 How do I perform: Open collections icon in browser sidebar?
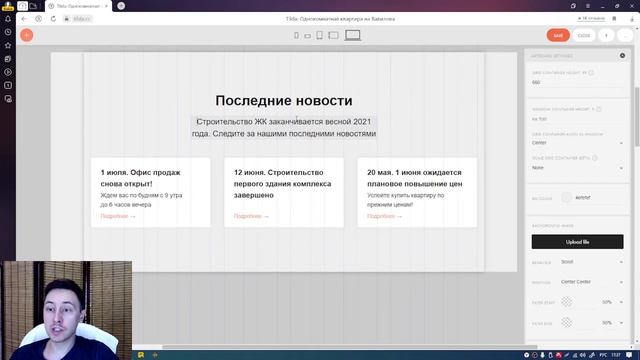pos(8,59)
